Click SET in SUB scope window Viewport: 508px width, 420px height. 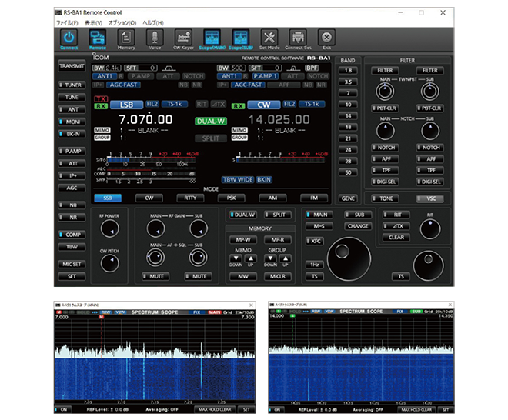[446, 410]
